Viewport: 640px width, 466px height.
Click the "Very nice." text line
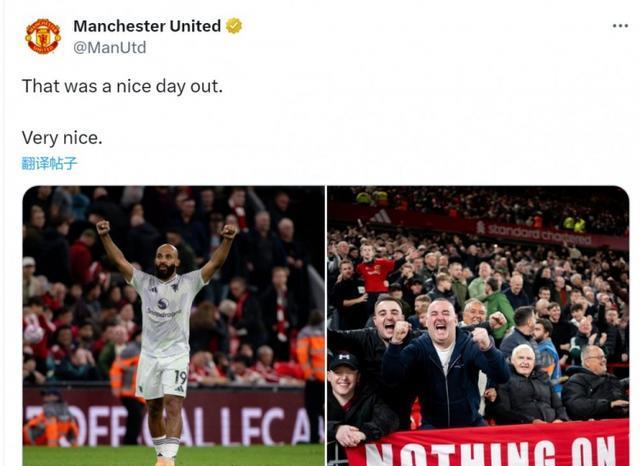(x=62, y=138)
